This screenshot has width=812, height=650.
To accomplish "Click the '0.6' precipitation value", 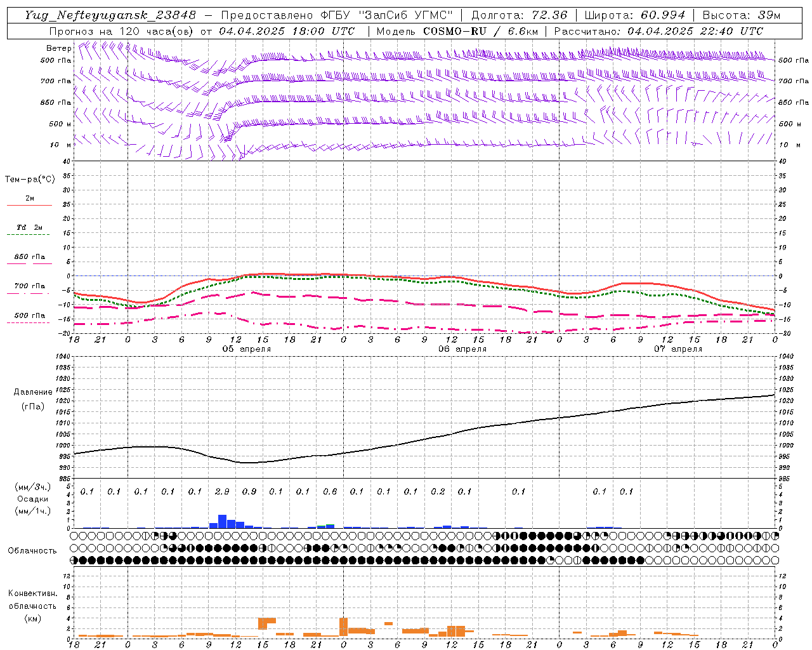I will coord(330,492).
